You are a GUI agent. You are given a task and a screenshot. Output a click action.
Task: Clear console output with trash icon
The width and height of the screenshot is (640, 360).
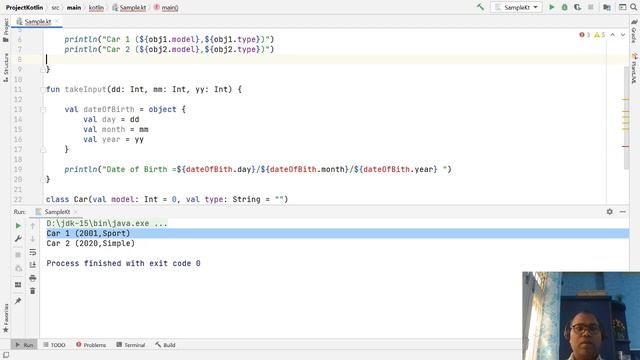click(x=33, y=291)
